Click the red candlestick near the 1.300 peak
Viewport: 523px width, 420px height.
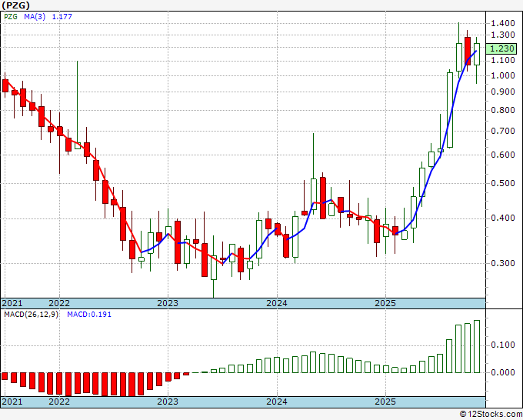click(468, 51)
